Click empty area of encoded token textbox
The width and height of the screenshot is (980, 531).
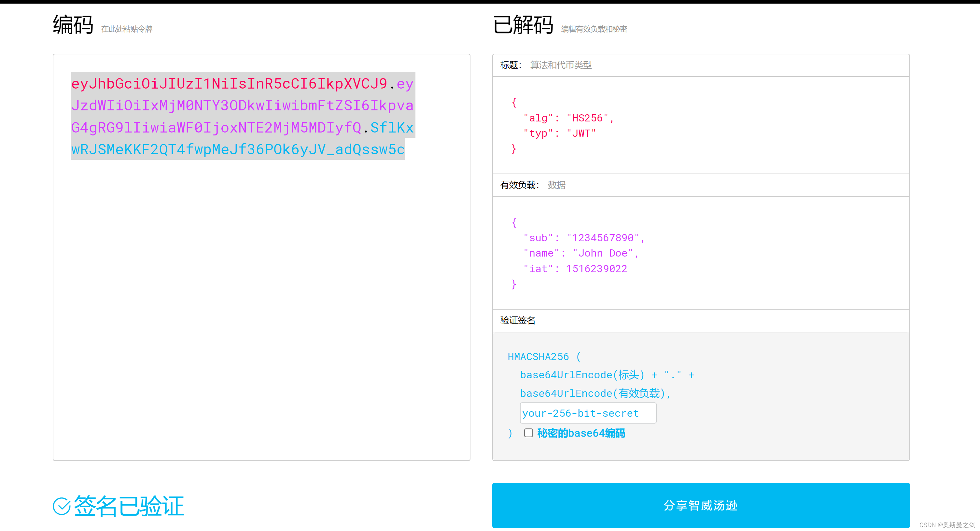point(261,304)
